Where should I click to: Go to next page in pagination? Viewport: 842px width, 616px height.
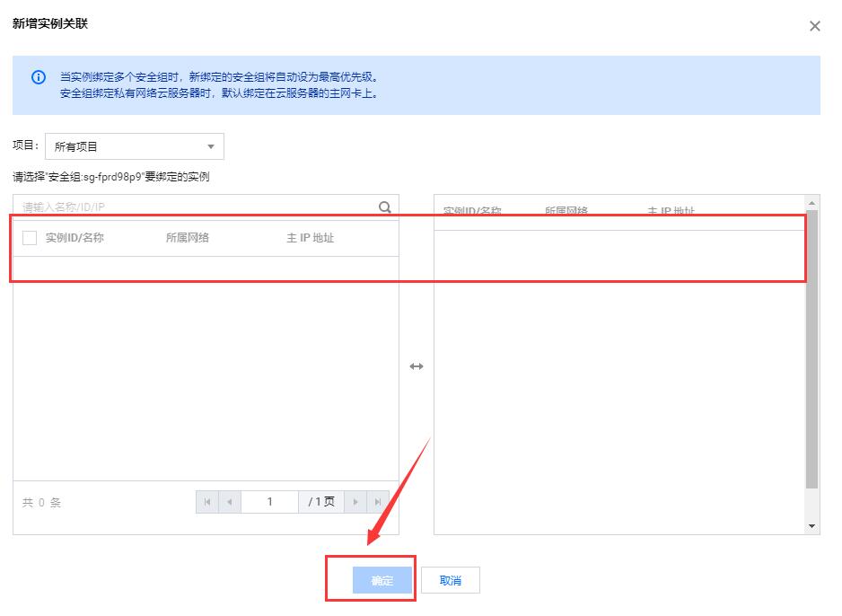click(x=355, y=502)
